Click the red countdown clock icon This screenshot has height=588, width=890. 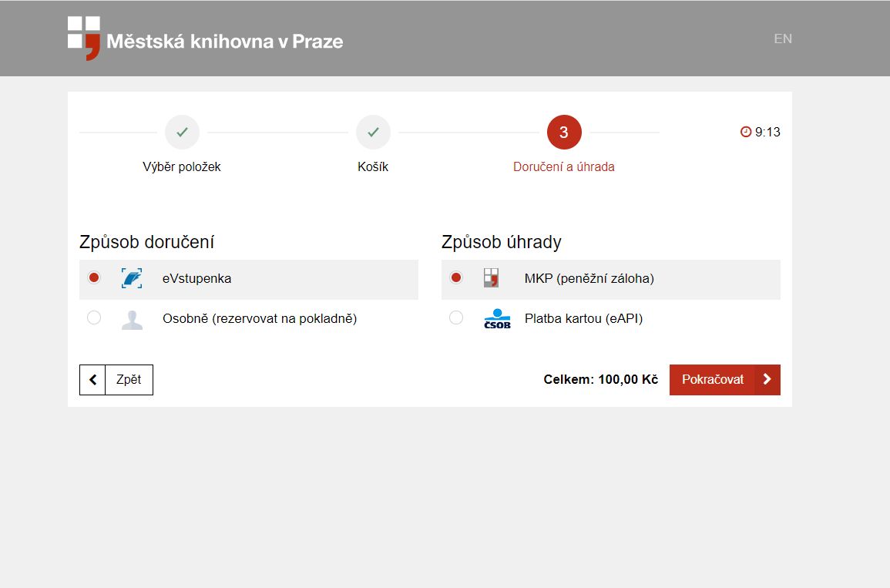745,132
